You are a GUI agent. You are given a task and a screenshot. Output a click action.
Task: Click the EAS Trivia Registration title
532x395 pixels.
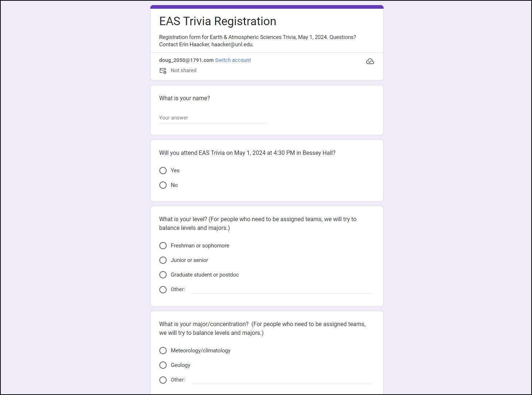[x=217, y=21]
